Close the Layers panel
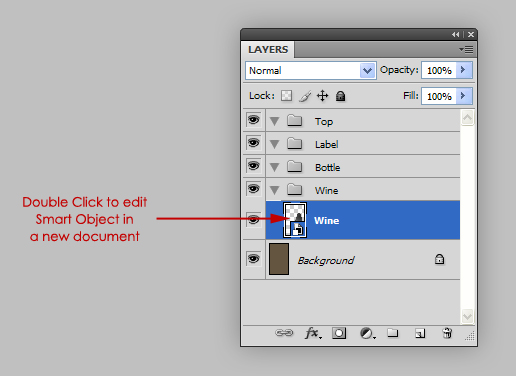 [471, 34]
